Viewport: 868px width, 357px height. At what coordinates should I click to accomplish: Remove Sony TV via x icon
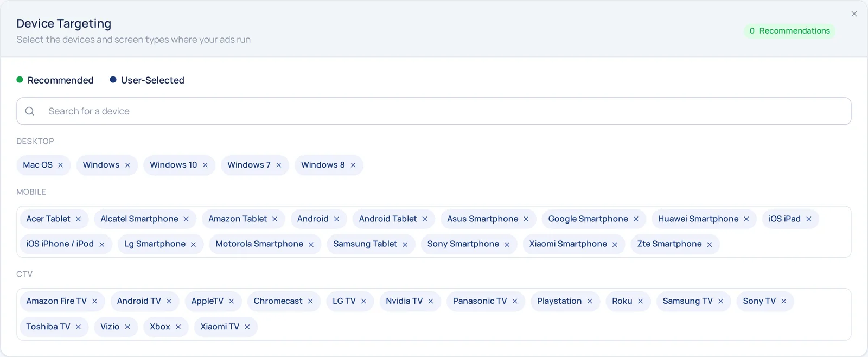pyautogui.click(x=784, y=301)
